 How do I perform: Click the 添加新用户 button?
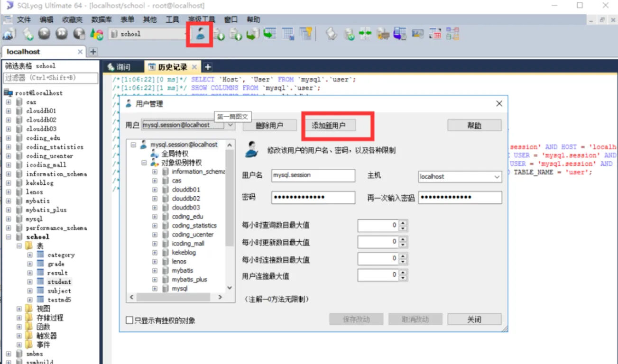point(329,126)
